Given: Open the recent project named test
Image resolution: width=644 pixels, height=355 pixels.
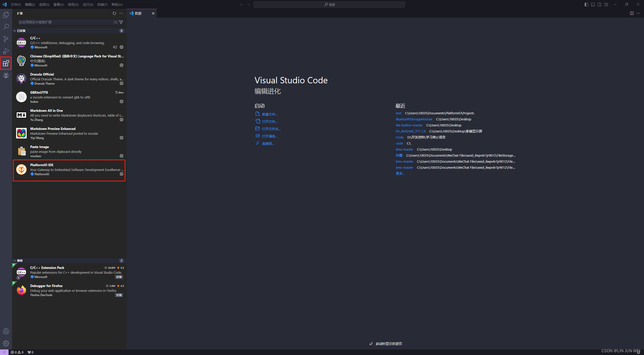Looking at the screenshot, I should tap(398, 113).
